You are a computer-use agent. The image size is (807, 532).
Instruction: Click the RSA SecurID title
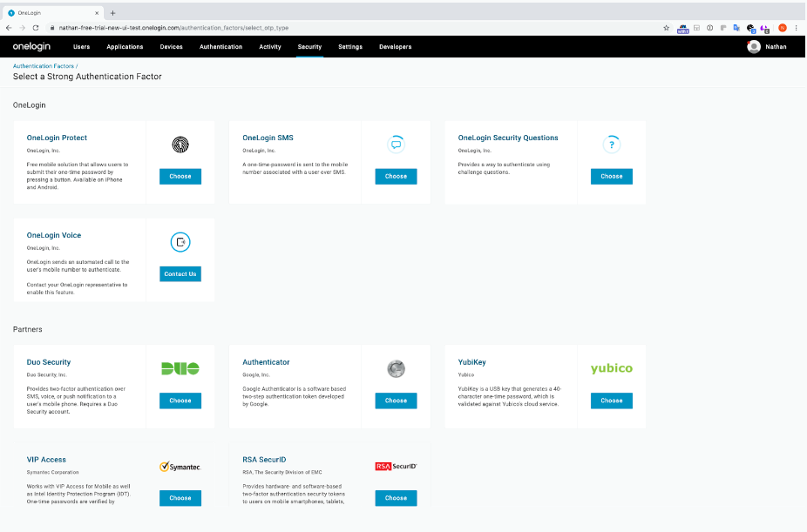[x=264, y=460]
